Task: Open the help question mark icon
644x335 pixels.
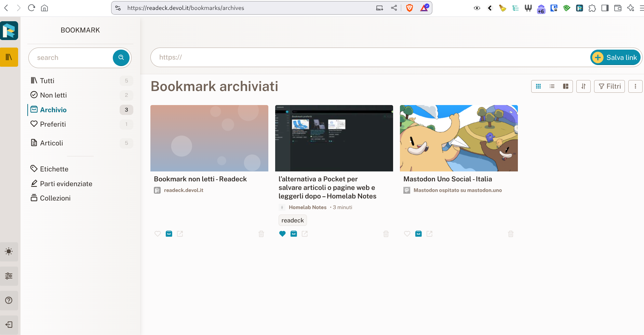Action: (x=9, y=300)
